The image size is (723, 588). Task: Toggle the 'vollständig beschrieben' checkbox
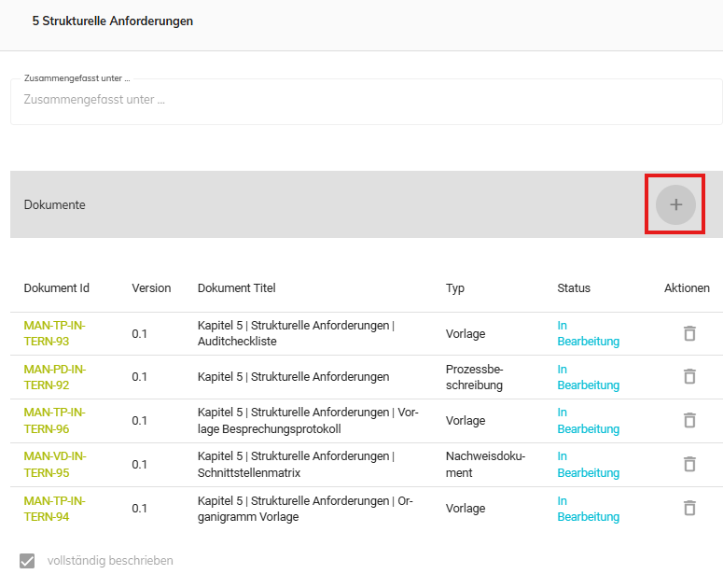[x=28, y=561]
